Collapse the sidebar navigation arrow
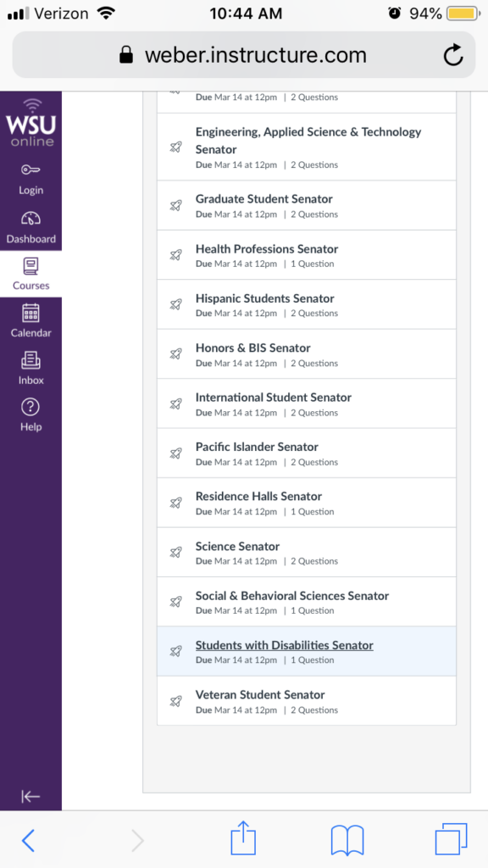 [30, 797]
